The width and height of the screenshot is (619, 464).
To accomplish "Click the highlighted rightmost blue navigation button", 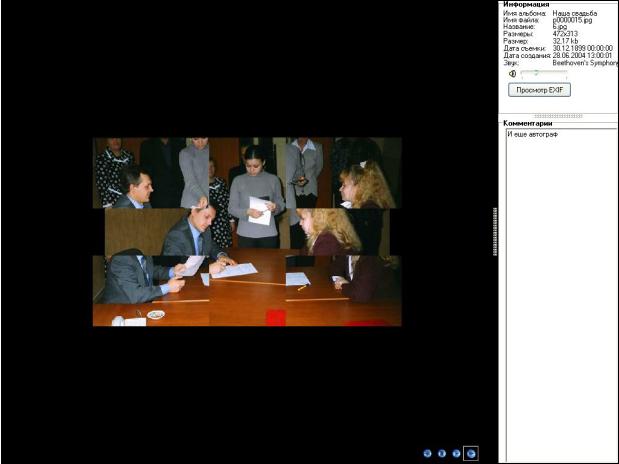I will pos(471,453).
